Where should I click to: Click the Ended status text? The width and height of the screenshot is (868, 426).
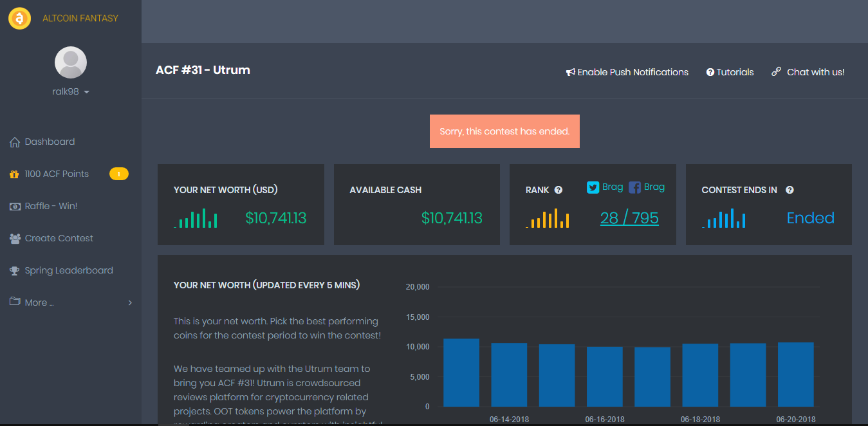click(x=811, y=218)
